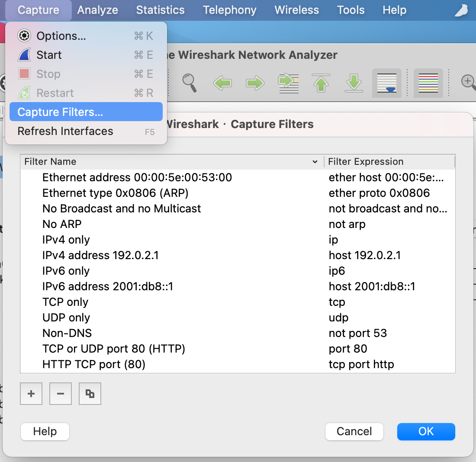Click the udp expression cell
This screenshot has height=462, width=476.
(338, 318)
